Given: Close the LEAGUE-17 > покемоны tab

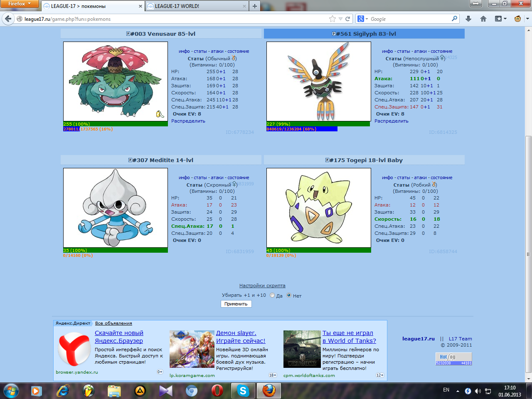Looking at the screenshot, I should click(x=140, y=6).
